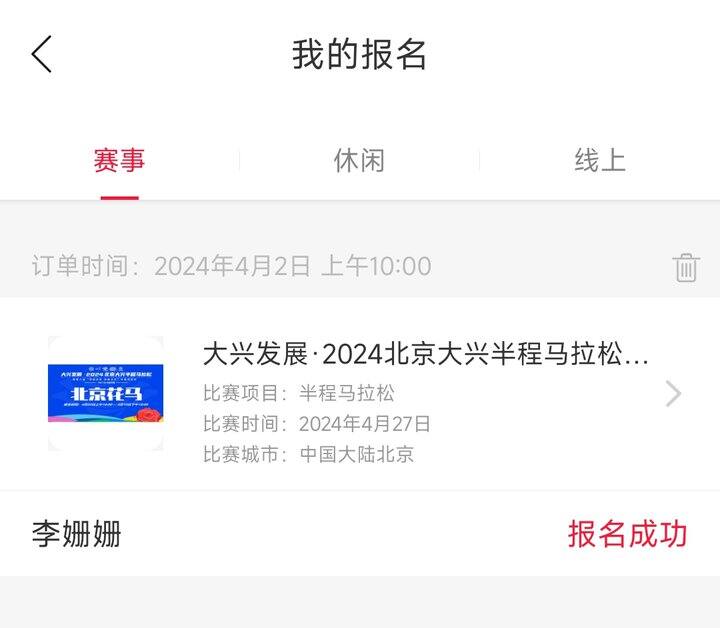720x628 pixels.
Task: Click the red underline beneath 赛事
Action: coord(119,198)
